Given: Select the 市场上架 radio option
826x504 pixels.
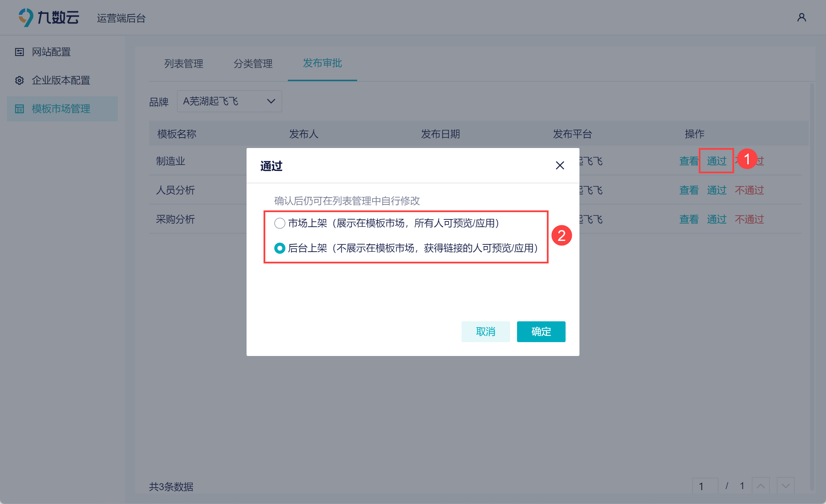Looking at the screenshot, I should click(x=279, y=223).
